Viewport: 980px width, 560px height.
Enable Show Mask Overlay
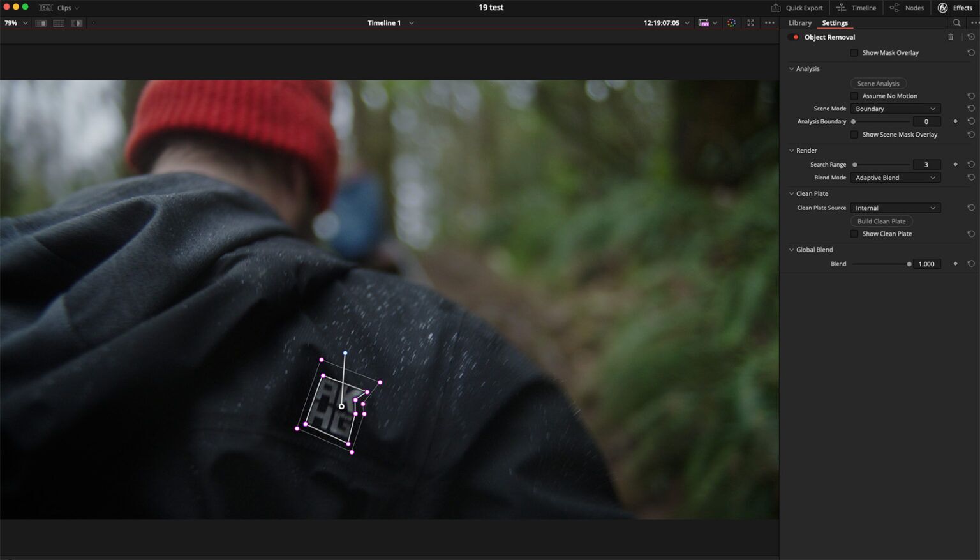(854, 52)
